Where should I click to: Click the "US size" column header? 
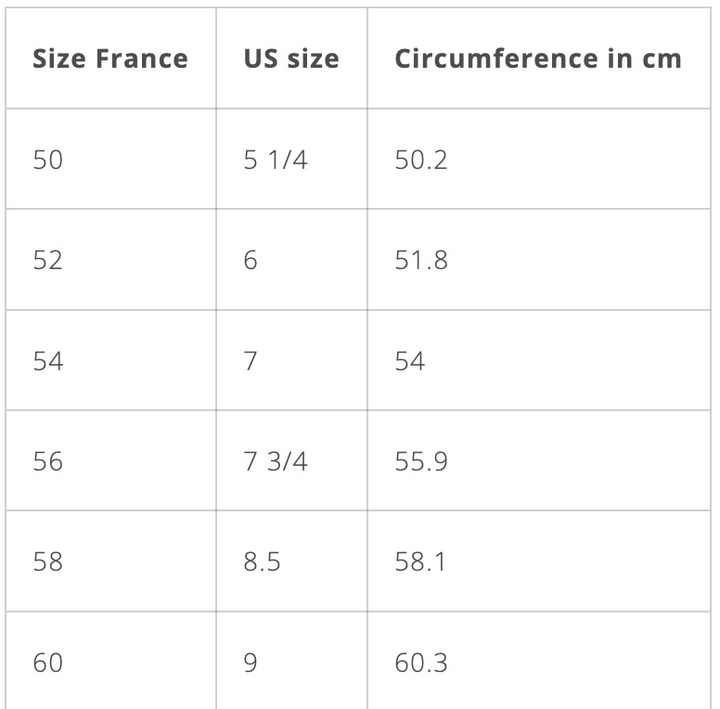tap(291, 58)
